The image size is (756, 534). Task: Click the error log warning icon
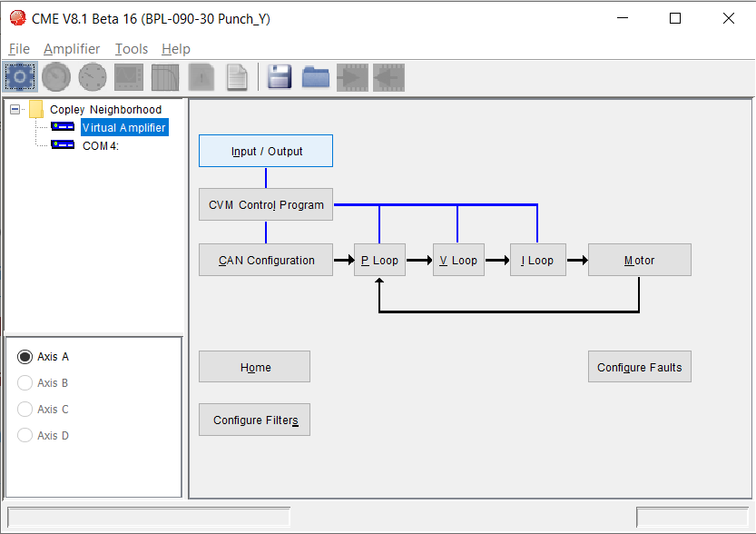(201, 77)
